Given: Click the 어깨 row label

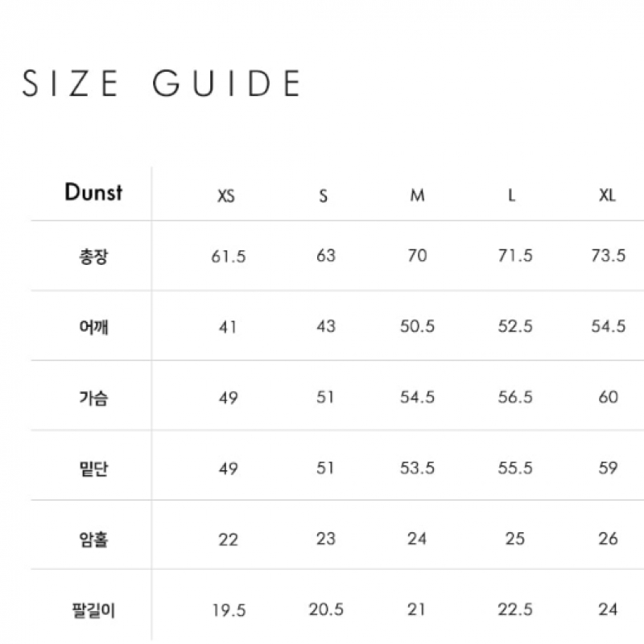Looking at the screenshot, I should [x=93, y=327].
